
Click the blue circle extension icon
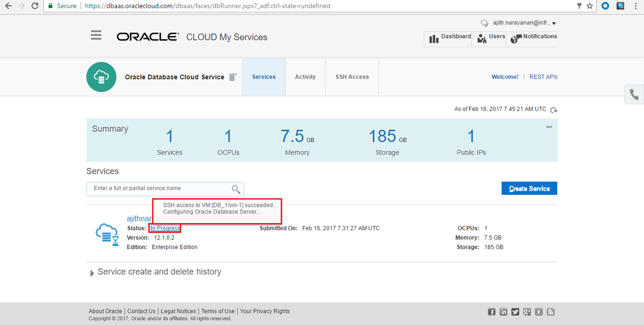pyautogui.click(x=606, y=6)
